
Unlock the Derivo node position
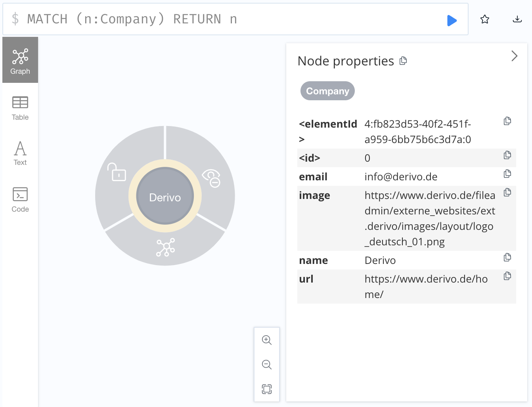(117, 172)
